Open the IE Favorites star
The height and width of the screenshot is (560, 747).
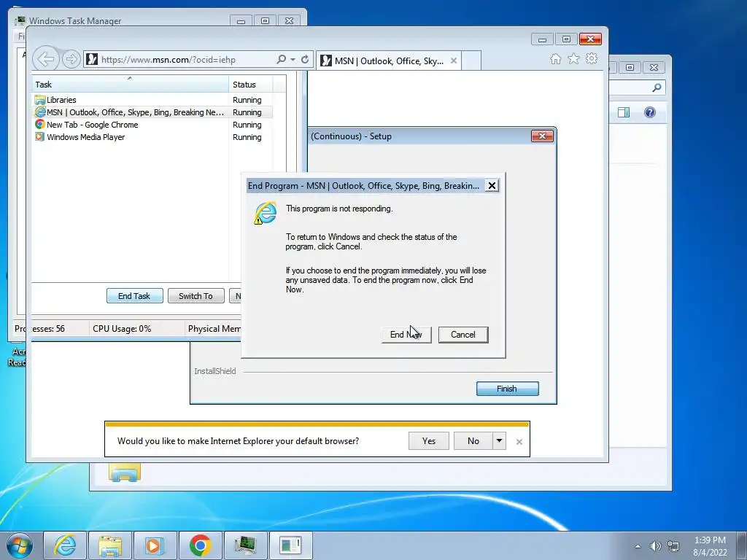(x=573, y=58)
